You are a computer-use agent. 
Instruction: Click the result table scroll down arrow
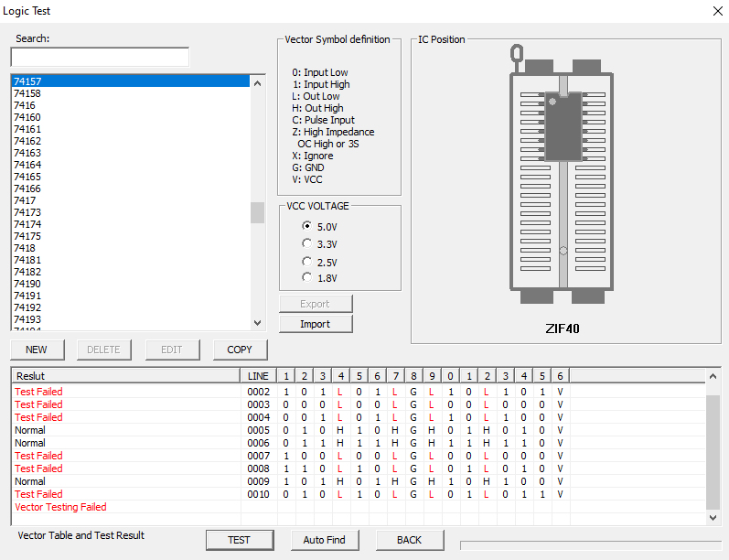click(713, 517)
